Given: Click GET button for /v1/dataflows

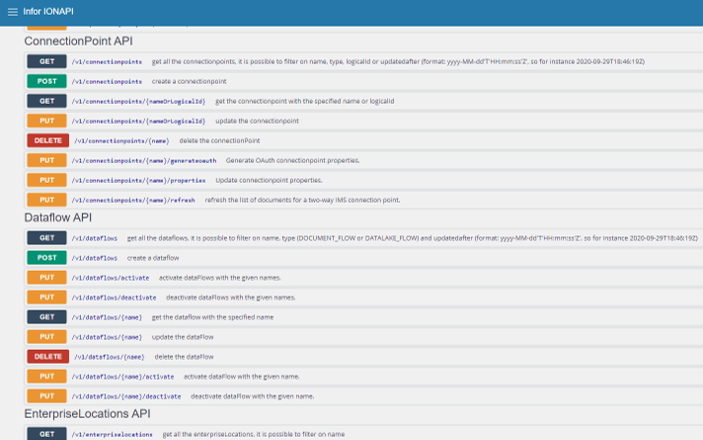Looking at the screenshot, I should point(47,238).
